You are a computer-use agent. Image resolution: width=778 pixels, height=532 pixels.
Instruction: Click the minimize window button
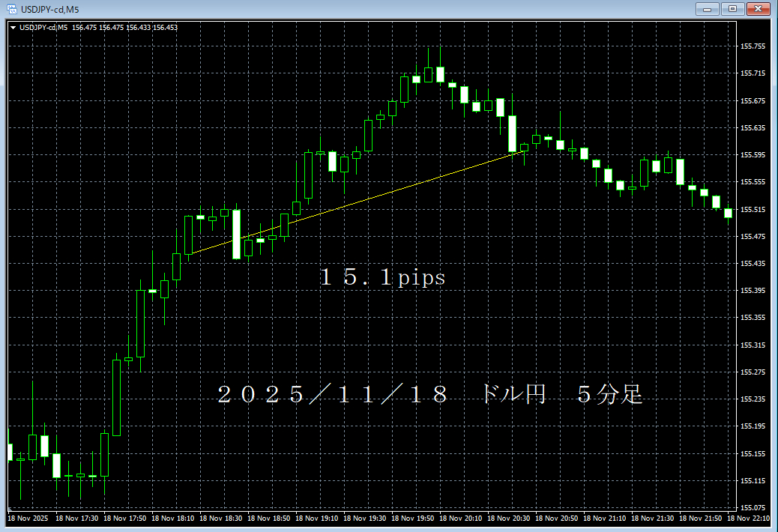click(x=706, y=8)
